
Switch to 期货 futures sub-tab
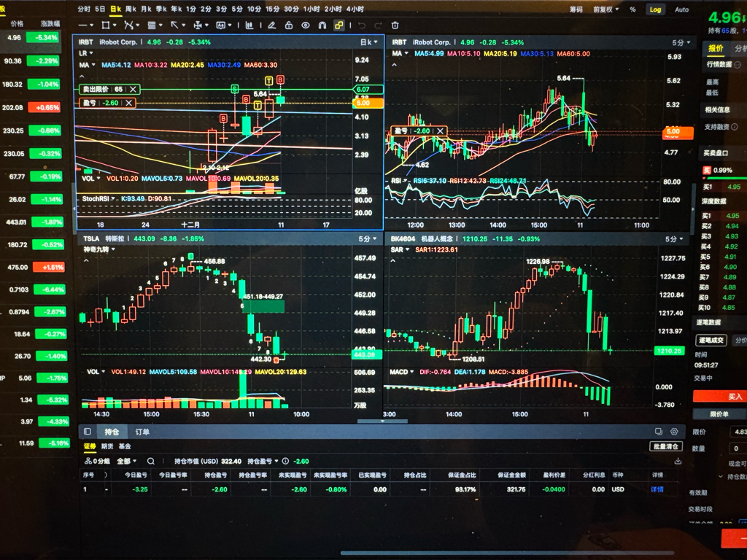107,446
